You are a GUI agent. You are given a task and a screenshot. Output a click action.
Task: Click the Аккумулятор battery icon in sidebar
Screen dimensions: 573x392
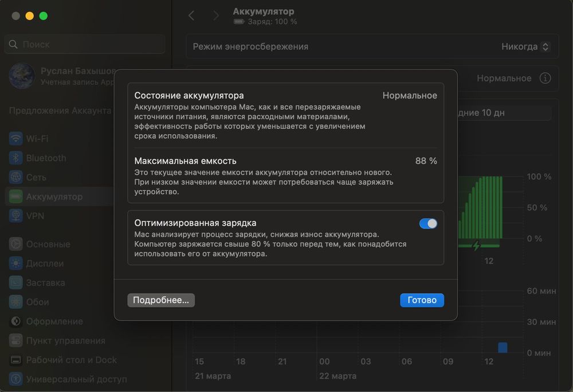coord(15,197)
